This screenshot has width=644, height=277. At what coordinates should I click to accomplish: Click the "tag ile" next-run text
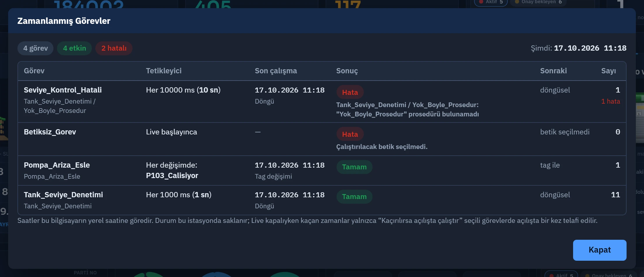pyautogui.click(x=550, y=165)
